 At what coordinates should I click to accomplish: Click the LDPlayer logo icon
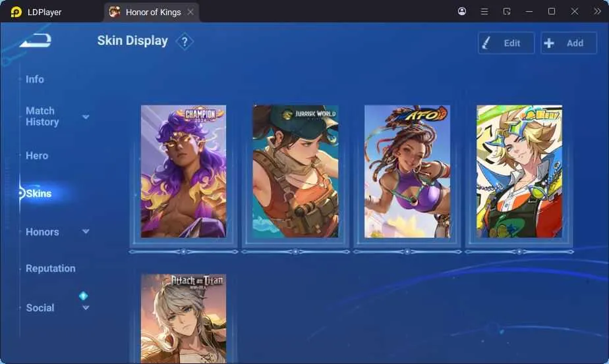point(16,12)
